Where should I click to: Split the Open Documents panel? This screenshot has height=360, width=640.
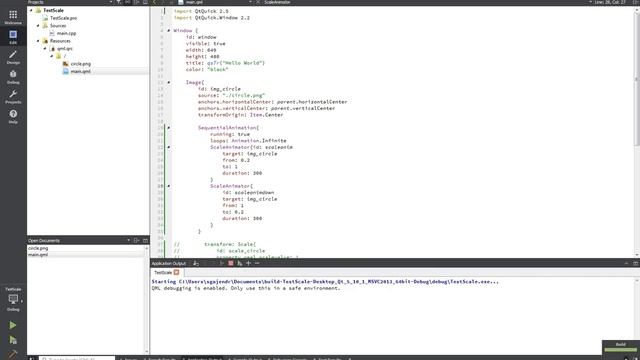click(x=136, y=240)
